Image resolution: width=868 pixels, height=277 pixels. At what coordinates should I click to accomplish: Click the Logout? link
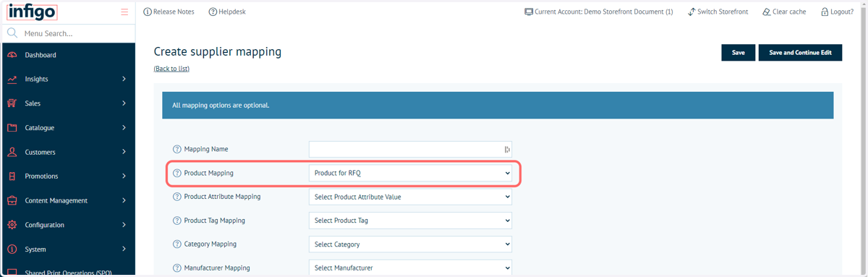pos(842,12)
